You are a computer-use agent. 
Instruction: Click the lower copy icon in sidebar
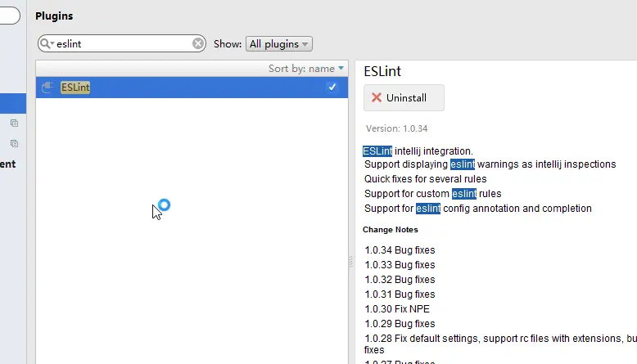point(14,143)
